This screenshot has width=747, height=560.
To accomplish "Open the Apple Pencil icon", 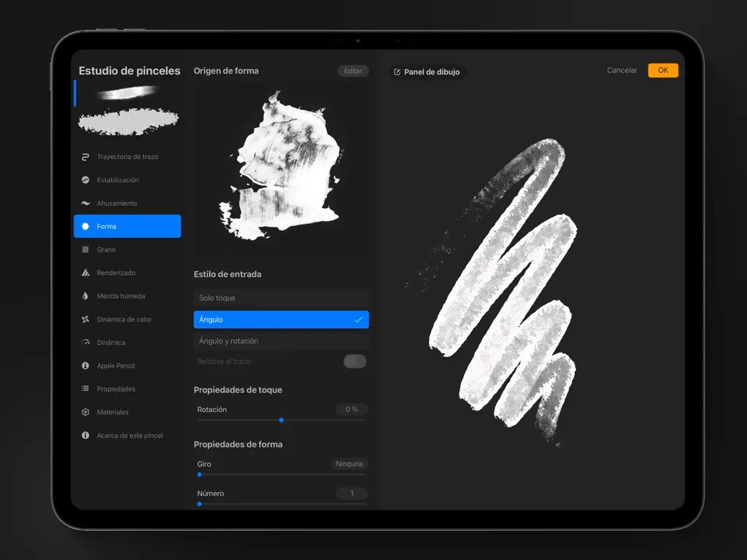I will tap(85, 366).
